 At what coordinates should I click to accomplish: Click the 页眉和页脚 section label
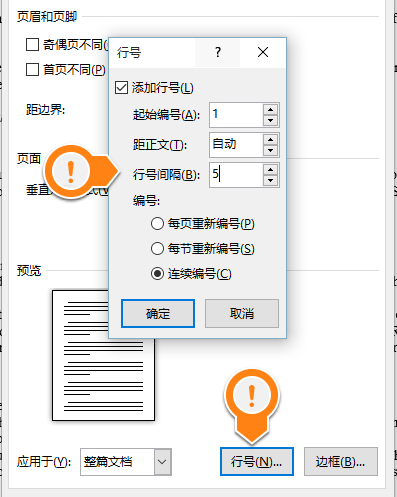47,16
